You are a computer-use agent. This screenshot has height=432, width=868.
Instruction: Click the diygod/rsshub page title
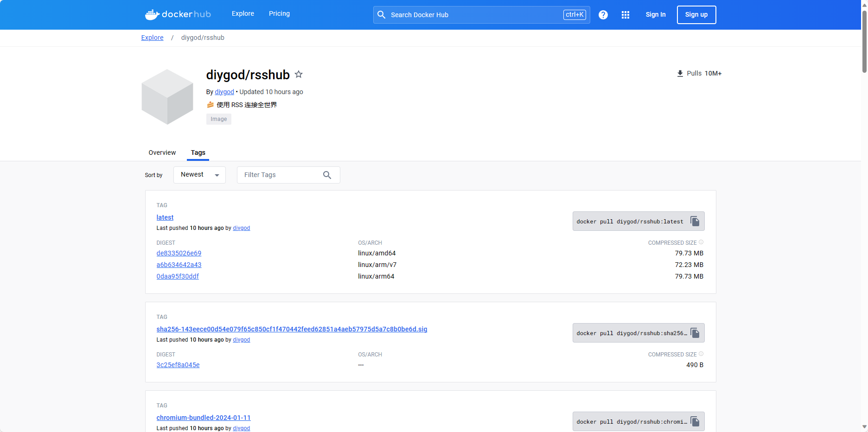coord(248,75)
